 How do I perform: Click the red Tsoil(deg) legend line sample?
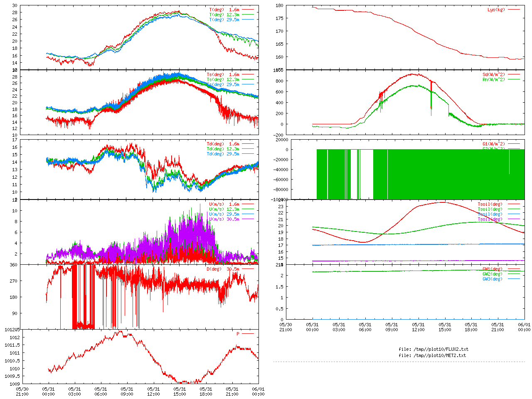click(x=514, y=204)
